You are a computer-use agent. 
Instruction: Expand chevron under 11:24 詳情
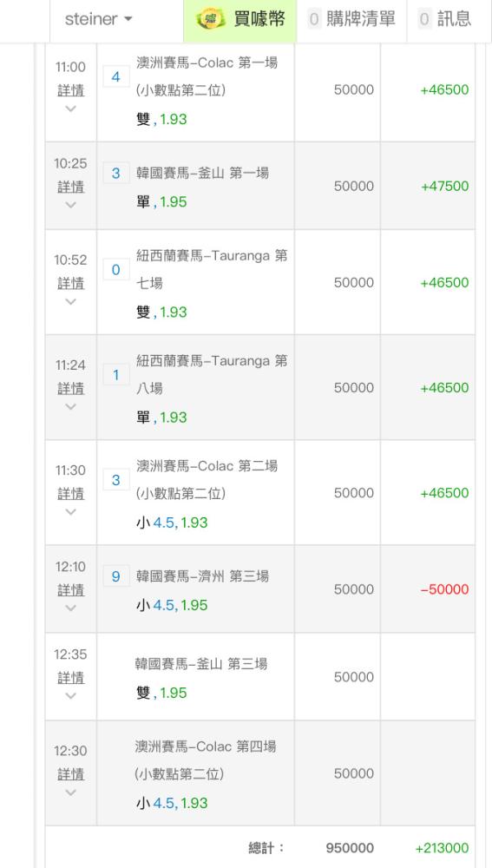tap(70, 406)
